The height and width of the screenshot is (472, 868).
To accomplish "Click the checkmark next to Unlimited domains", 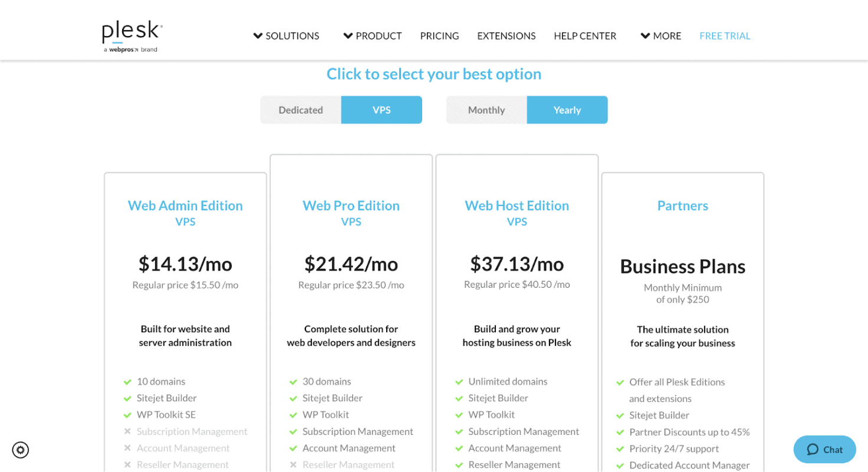I will tap(459, 382).
